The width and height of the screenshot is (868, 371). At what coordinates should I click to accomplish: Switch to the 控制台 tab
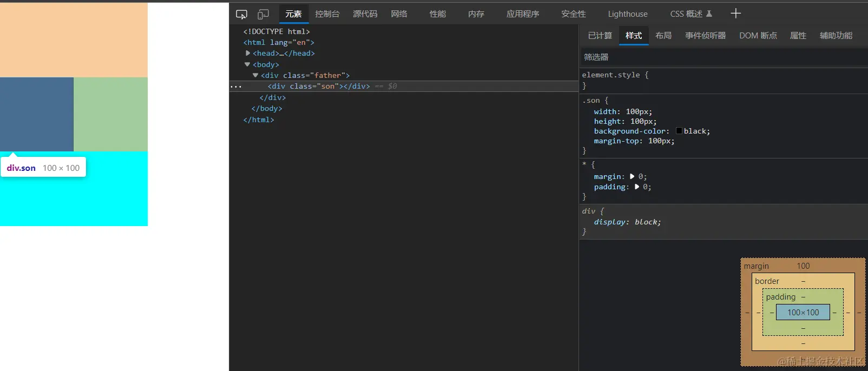click(327, 14)
